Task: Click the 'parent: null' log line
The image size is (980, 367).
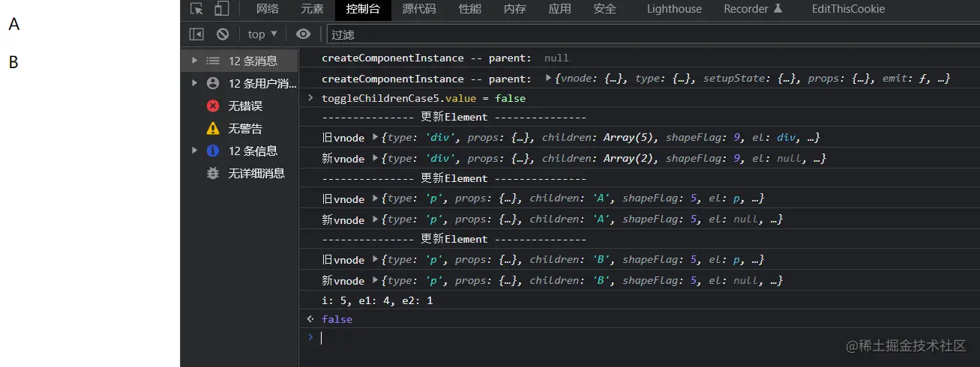Action: tap(445, 58)
